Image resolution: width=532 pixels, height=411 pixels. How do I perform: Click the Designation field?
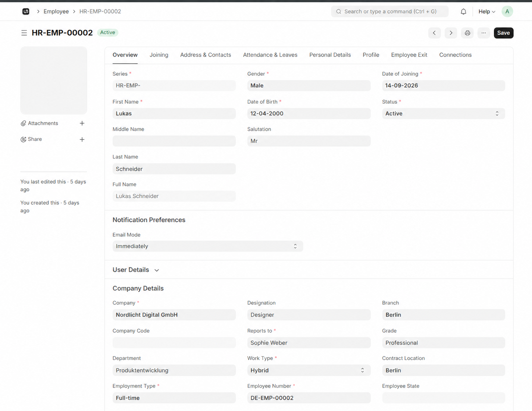(x=309, y=315)
